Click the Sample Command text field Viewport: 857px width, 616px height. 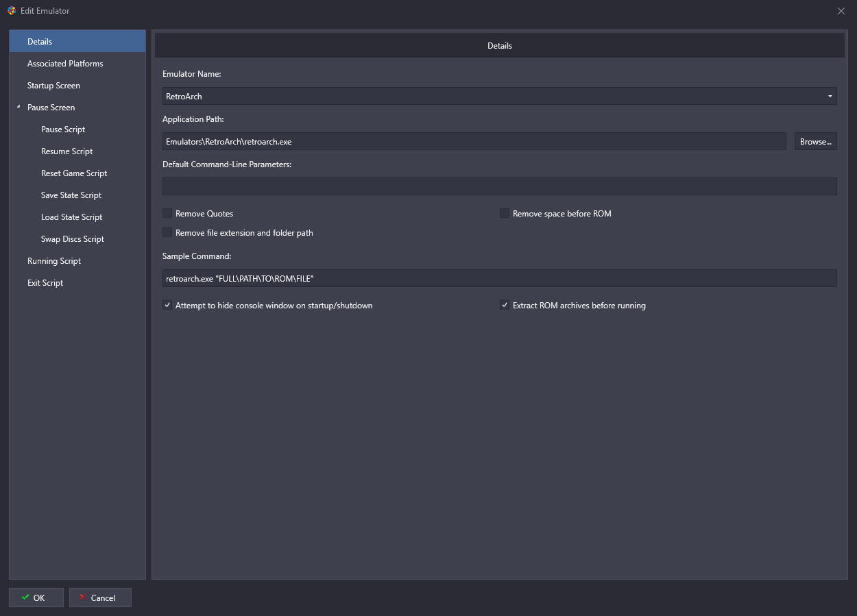pos(500,278)
